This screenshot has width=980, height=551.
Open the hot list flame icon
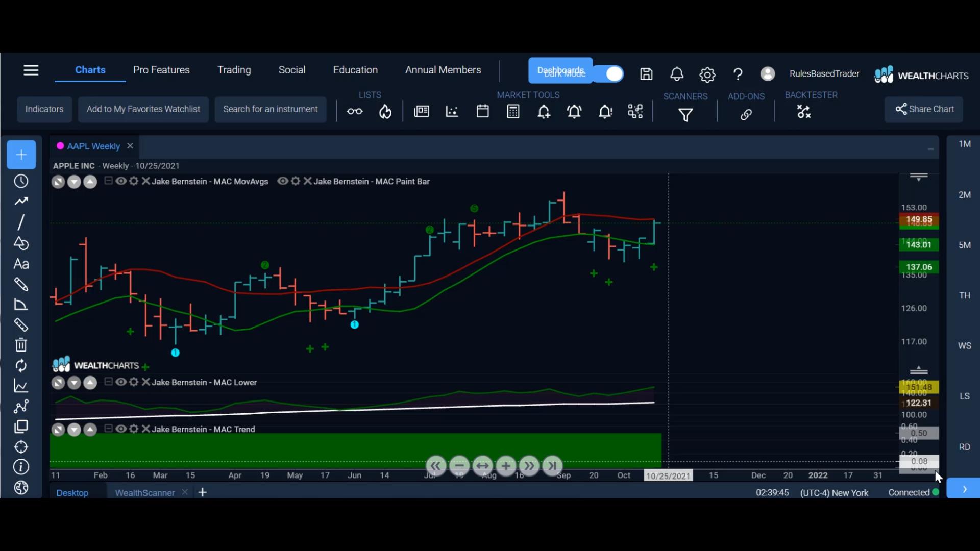[385, 112]
